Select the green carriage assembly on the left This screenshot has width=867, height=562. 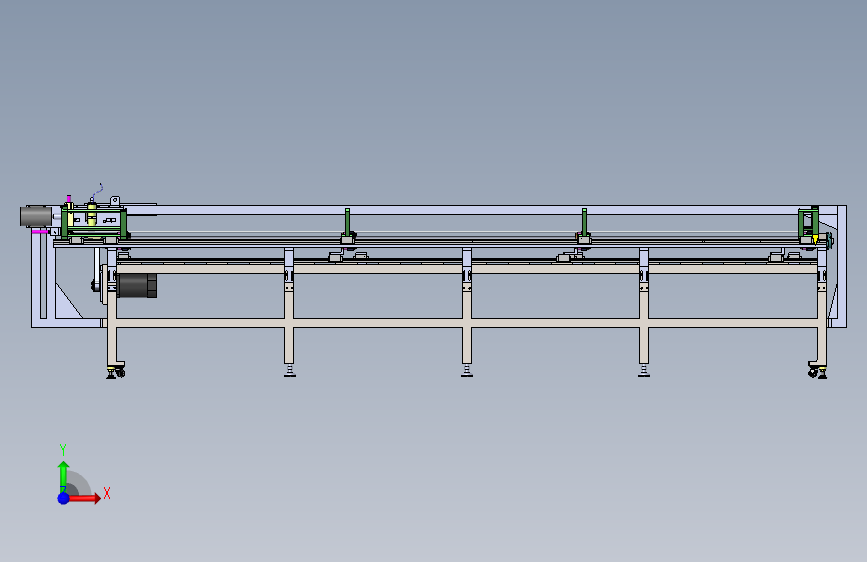(93, 221)
